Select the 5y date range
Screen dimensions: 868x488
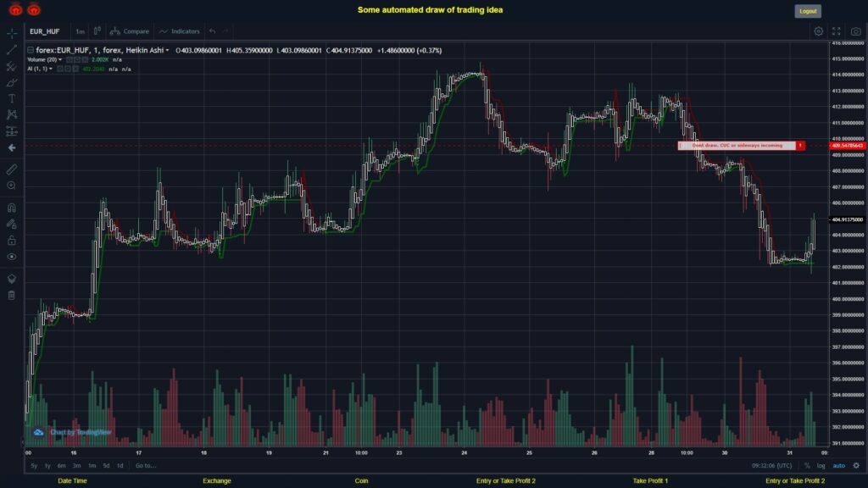coord(34,466)
